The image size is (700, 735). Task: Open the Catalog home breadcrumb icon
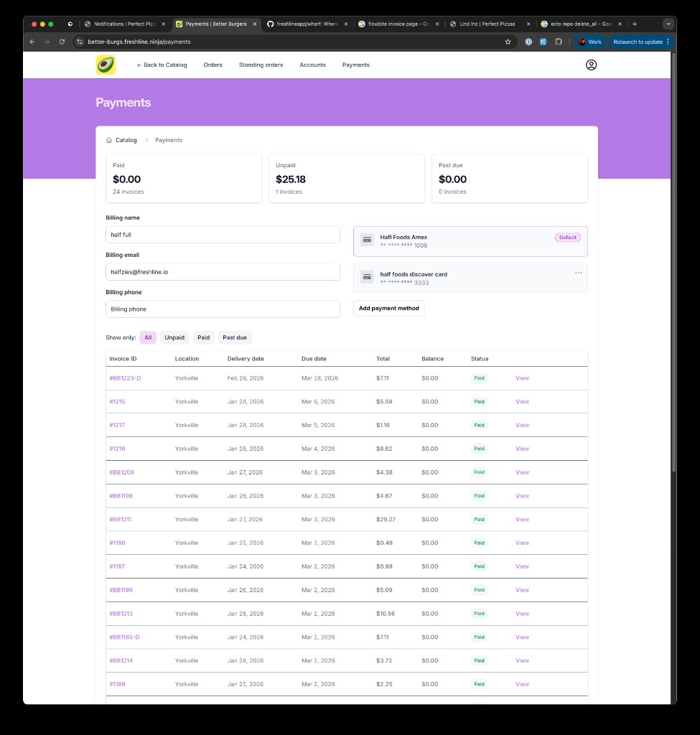(108, 140)
